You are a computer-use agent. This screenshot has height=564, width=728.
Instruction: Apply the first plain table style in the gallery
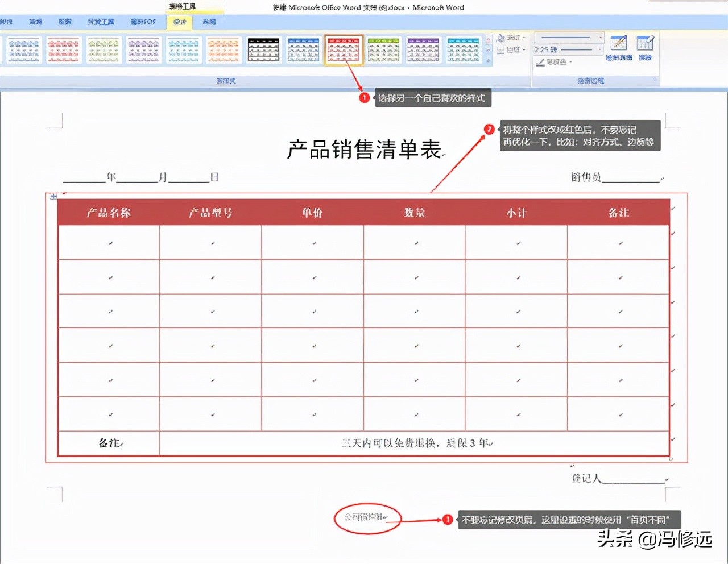coord(23,49)
